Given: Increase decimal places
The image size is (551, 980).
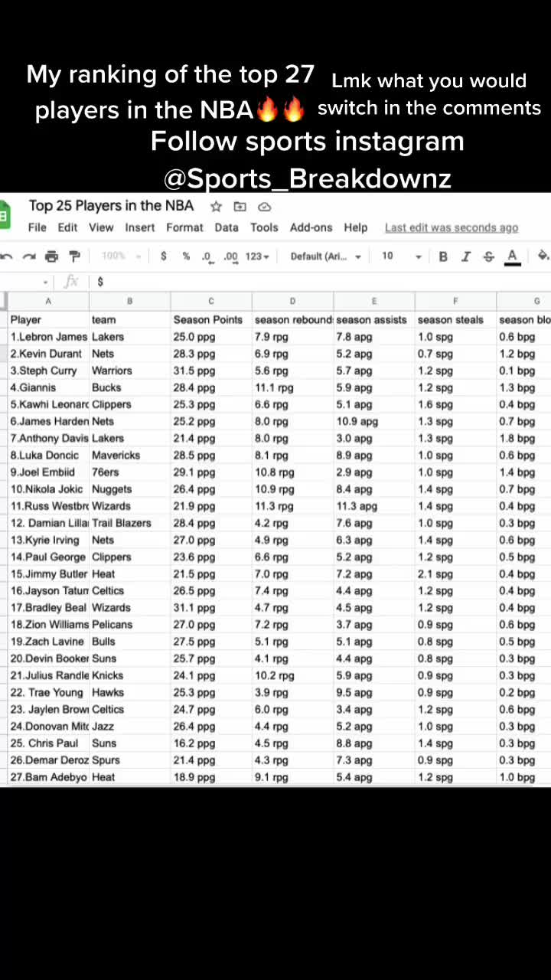Looking at the screenshot, I should point(231,256).
